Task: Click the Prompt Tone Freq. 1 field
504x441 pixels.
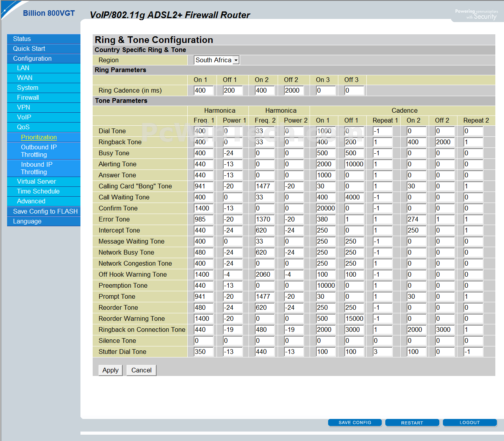Action: 203,296
